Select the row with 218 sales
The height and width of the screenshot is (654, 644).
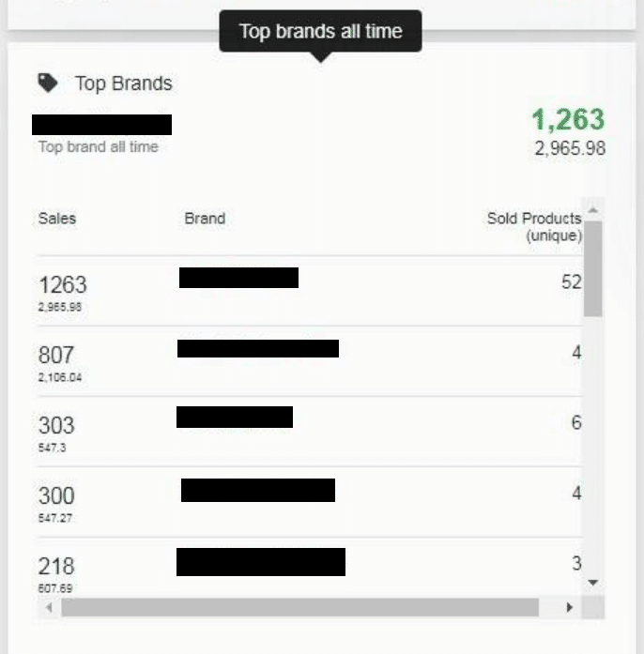310,568
